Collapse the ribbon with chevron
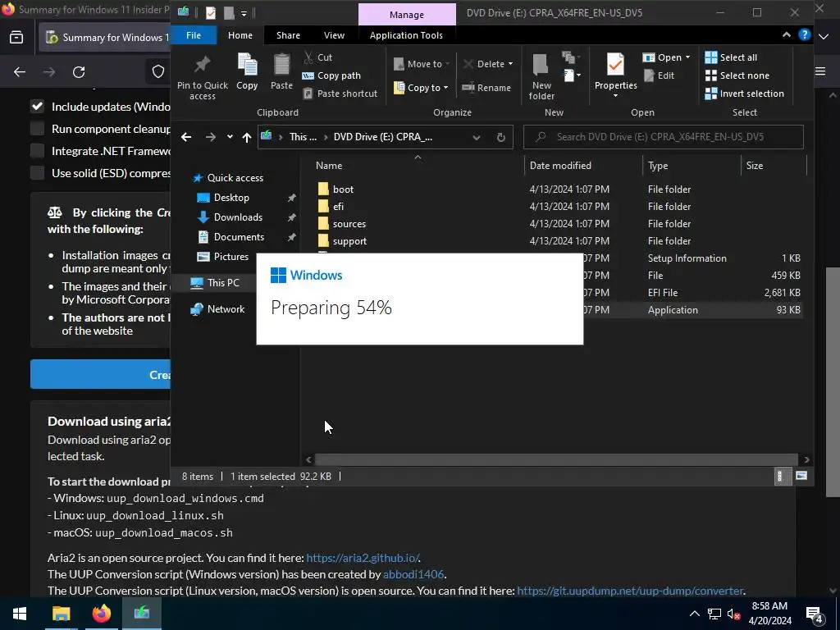Viewport: 840px width, 630px height. (x=786, y=34)
